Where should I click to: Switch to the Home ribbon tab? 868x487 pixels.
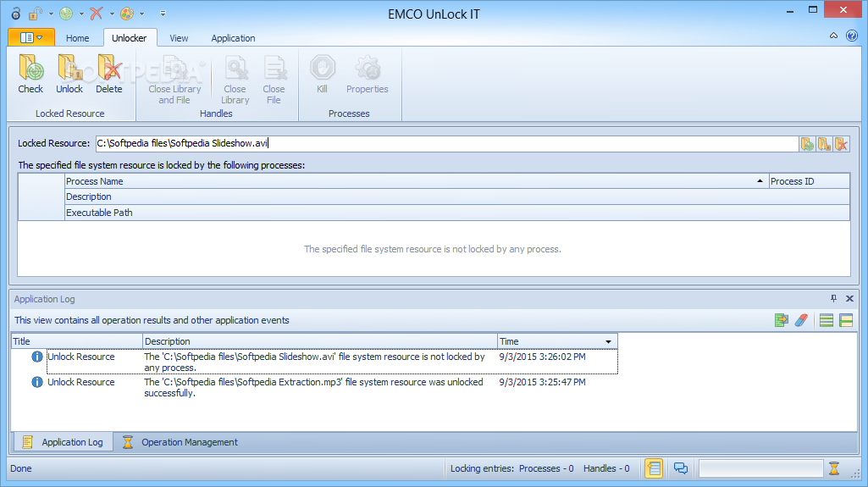coord(78,38)
